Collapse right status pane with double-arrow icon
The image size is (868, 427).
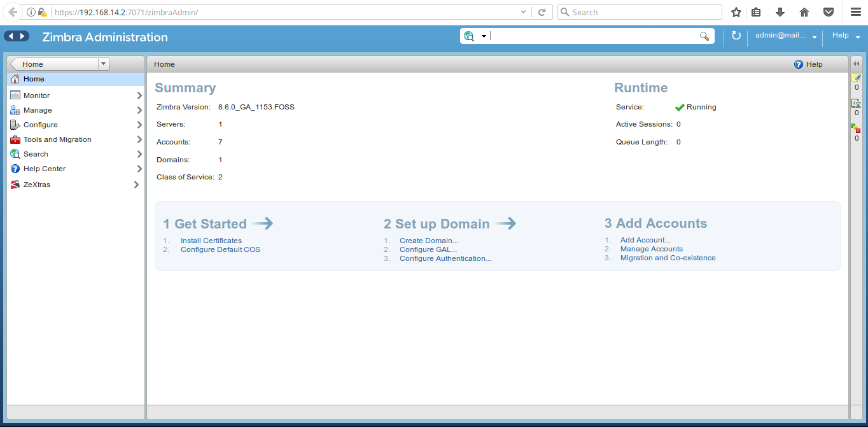point(857,64)
